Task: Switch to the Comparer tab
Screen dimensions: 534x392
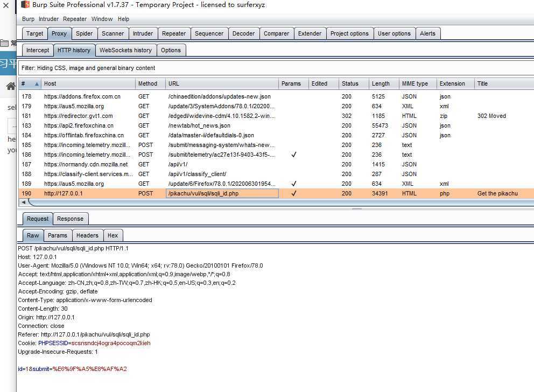Action: [276, 33]
